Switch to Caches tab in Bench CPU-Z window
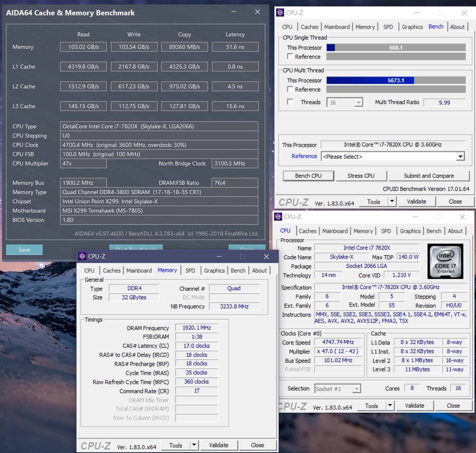 point(309,27)
